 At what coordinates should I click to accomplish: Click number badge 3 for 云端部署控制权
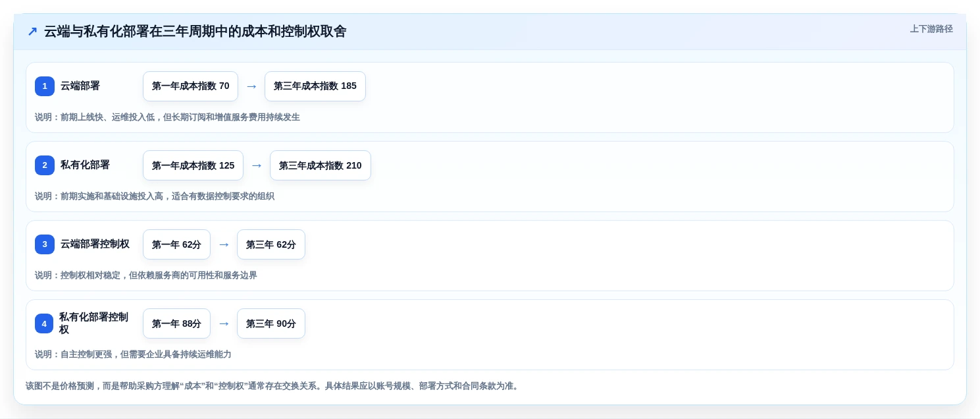[45, 244]
